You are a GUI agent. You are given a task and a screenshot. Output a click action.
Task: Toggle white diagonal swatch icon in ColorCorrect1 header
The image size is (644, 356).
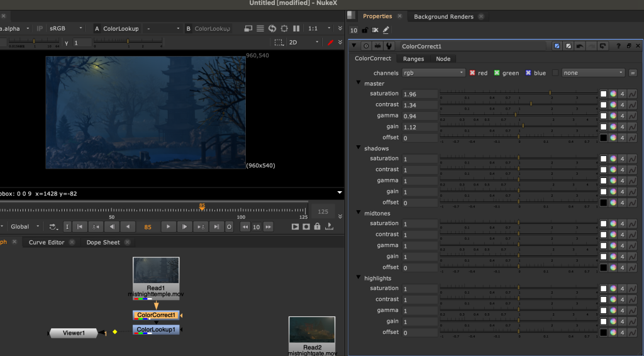tap(569, 46)
